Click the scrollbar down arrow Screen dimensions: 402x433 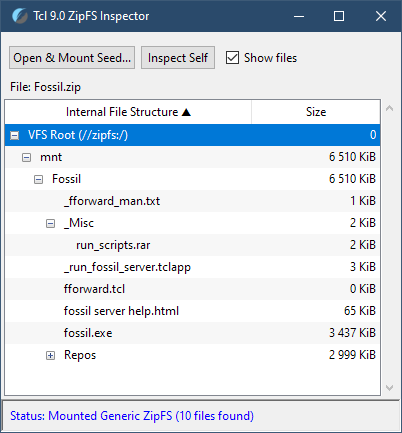[389, 388]
